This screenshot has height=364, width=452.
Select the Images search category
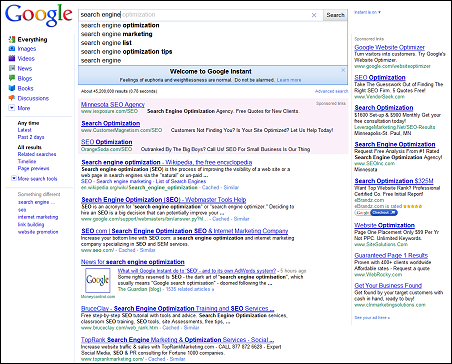(x=27, y=49)
